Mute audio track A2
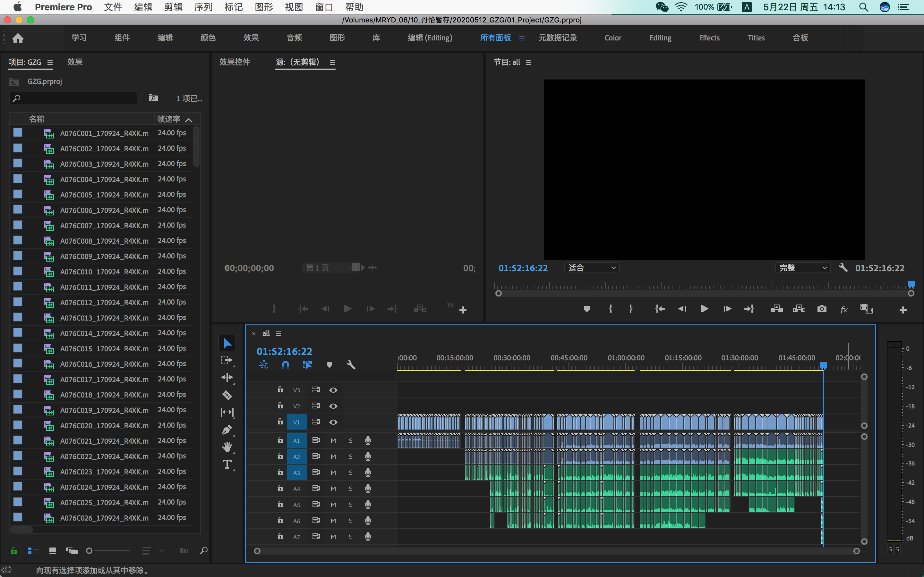924x577 pixels. 333,457
